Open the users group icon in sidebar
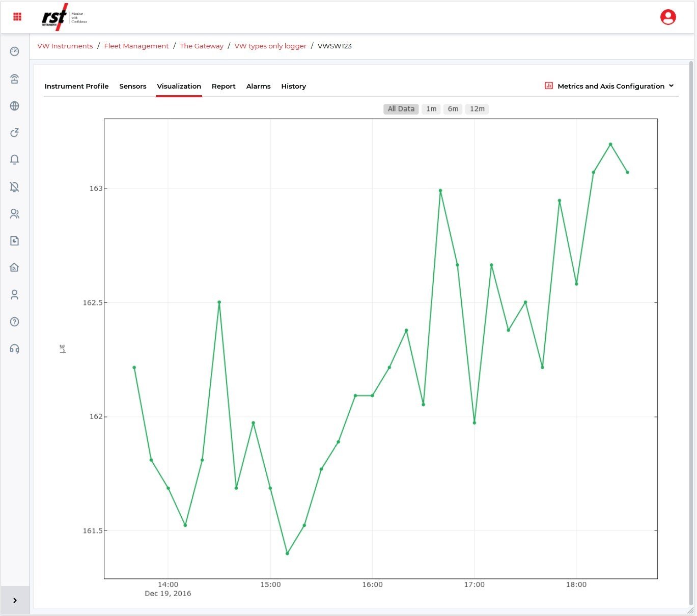 [x=15, y=214]
